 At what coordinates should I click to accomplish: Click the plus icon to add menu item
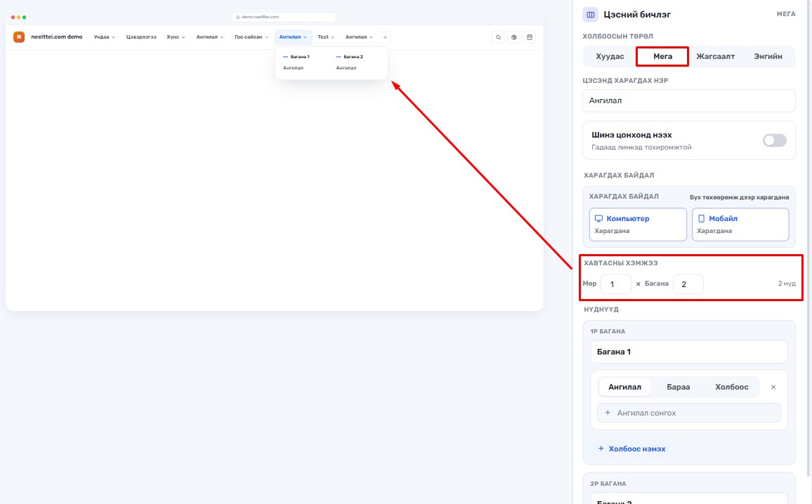tap(385, 37)
